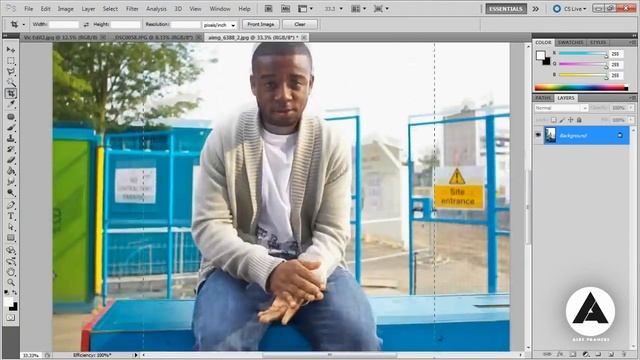Select the Gradient/Paint Bucket tool
The height and width of the screenshot is (360, 640).
point(11,171)
